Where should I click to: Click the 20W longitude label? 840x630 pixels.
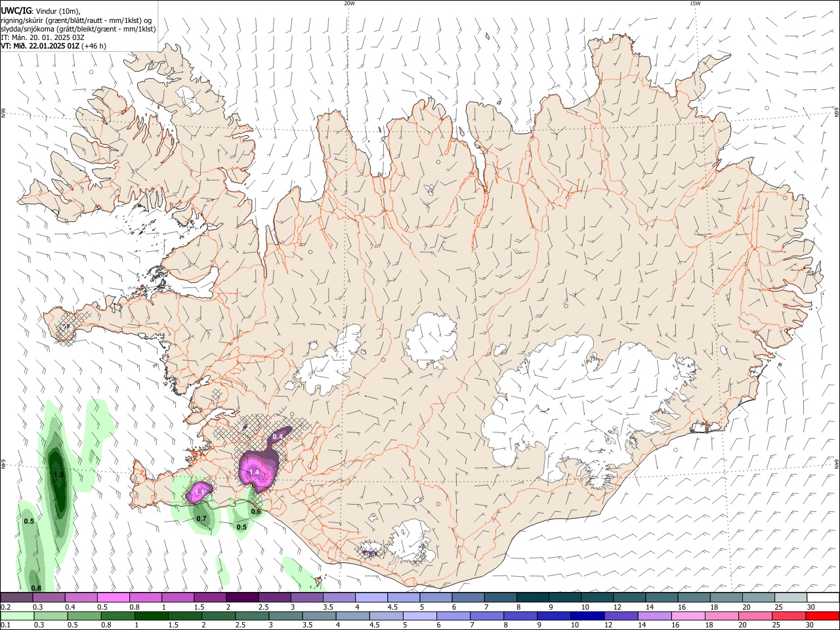(349, 3)
